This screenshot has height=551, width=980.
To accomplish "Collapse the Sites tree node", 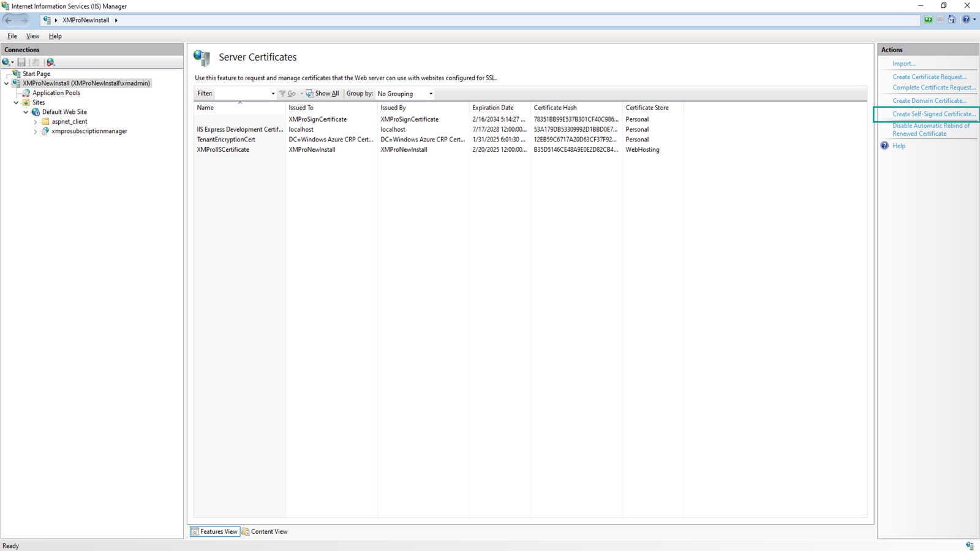I will [x=17, y=102].
